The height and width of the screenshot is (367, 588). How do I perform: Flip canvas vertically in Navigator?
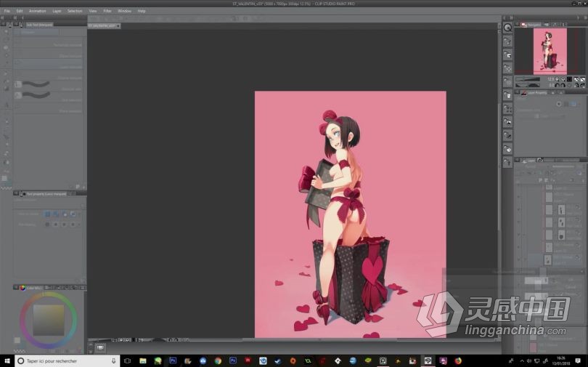583,85
